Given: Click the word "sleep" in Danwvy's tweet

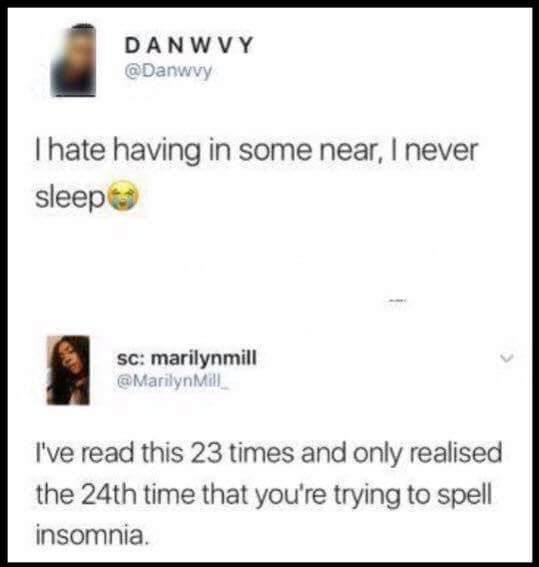Looking at the screenshot, I should pos(70,198).
